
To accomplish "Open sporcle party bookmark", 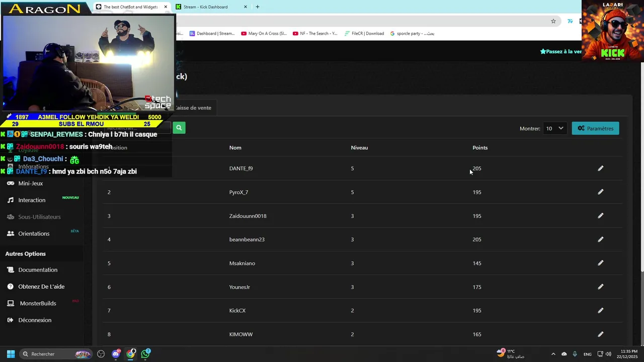I will coord(412,34).
